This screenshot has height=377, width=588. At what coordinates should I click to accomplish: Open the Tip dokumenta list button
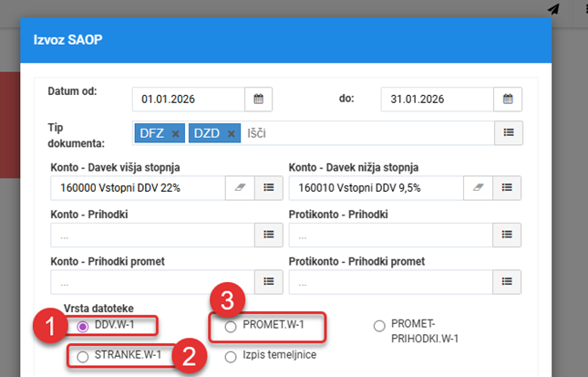tap(509, 132)
